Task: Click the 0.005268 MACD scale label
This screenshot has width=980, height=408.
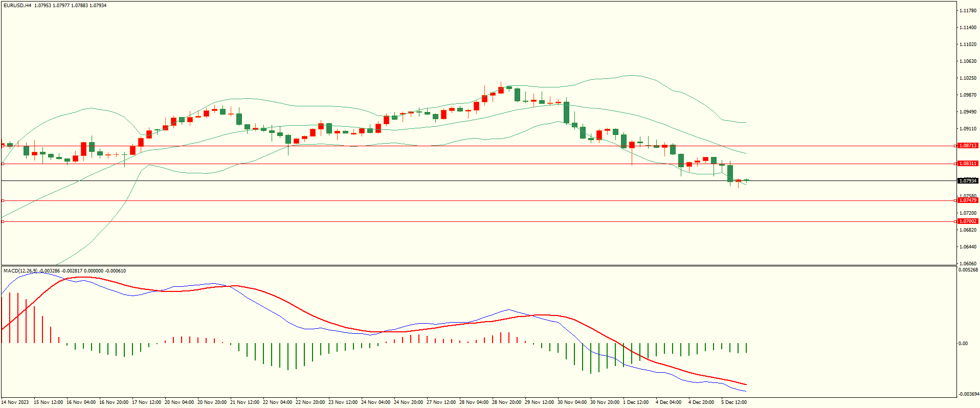Action: tap(968, 270)
